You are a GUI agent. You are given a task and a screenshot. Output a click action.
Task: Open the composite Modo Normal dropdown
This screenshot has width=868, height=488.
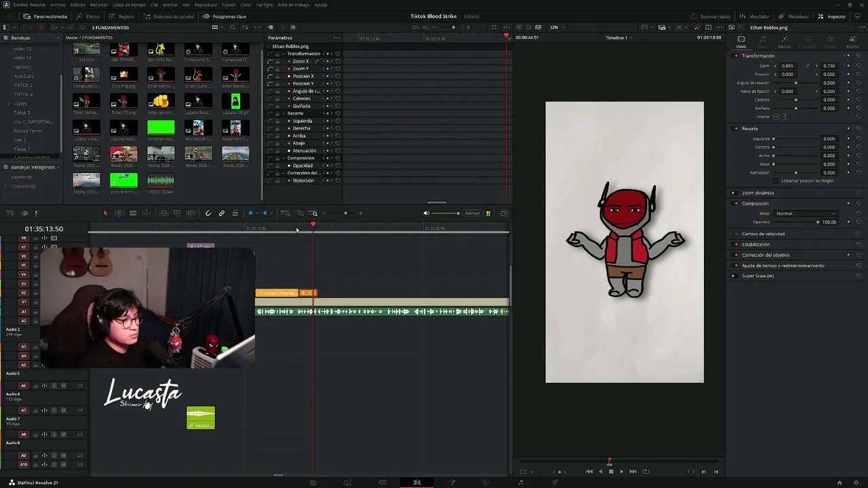[x=806, y=213]
